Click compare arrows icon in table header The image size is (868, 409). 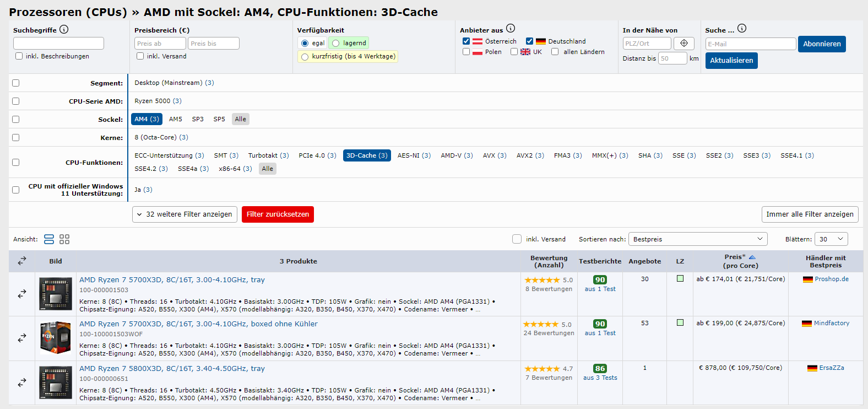click(22, 261)
